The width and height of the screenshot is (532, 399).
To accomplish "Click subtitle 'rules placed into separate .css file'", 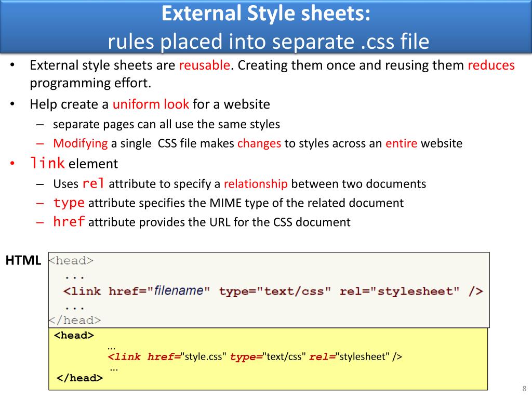I will (x=269, y=42).
